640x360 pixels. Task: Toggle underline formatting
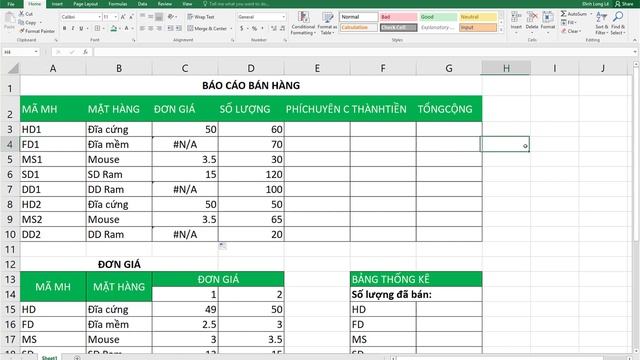(81, 29)
